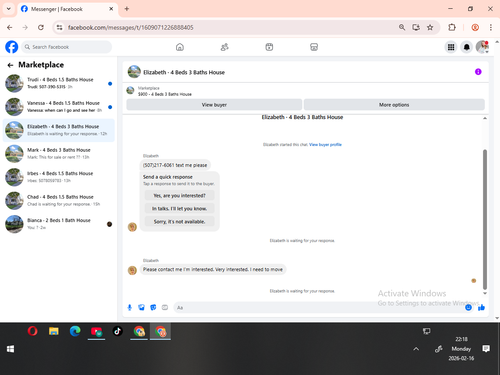Send a thumbs-up like
The image size is (500, 375).
(481, 307)
